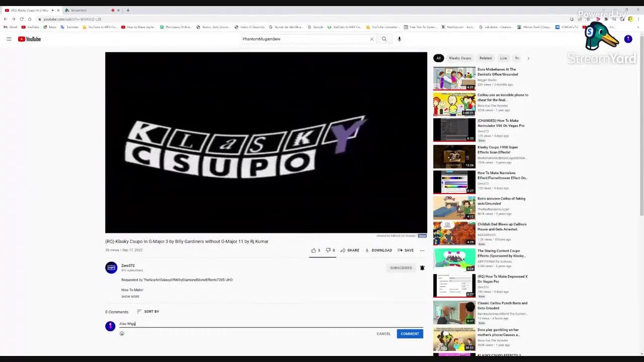The width and height of the screenshot is (644, 362).
Task: Open the Zero372 channel name link
Action: 128,265
